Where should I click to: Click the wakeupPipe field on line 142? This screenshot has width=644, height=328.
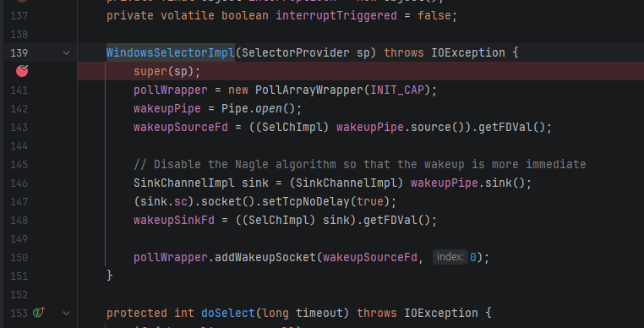point(167,108)
